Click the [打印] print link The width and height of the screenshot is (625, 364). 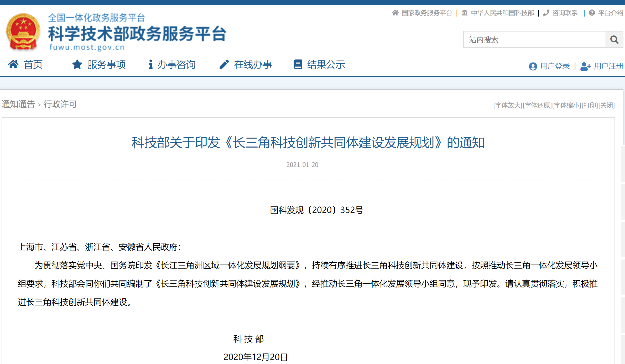click(590, 105)
